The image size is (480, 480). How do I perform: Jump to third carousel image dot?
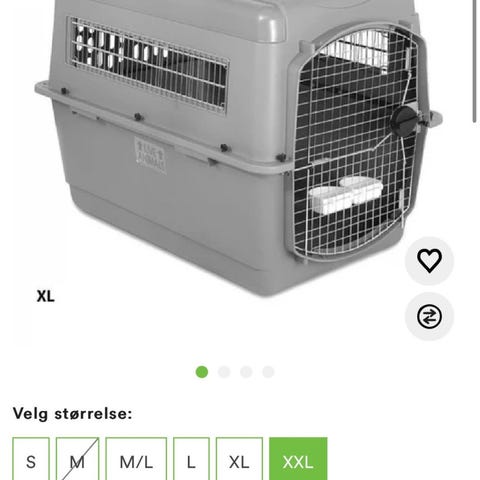click(x=246, y=372)
